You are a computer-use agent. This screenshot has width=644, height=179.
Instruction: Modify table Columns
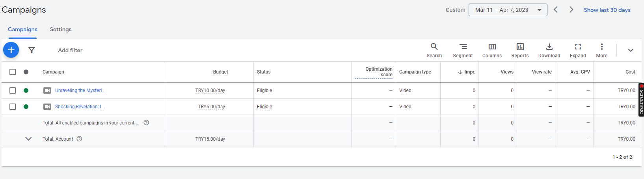coord(492,50)
